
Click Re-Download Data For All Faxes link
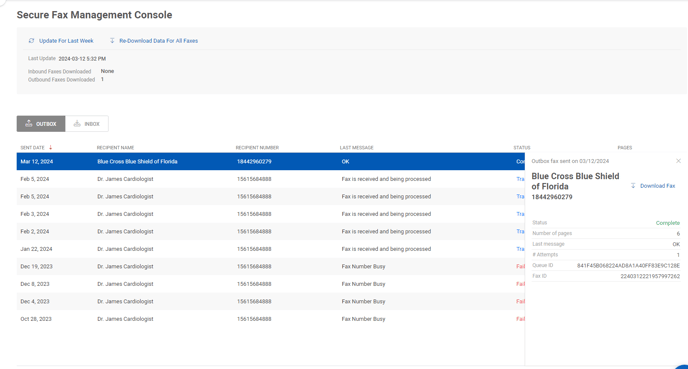click(158, 41)
